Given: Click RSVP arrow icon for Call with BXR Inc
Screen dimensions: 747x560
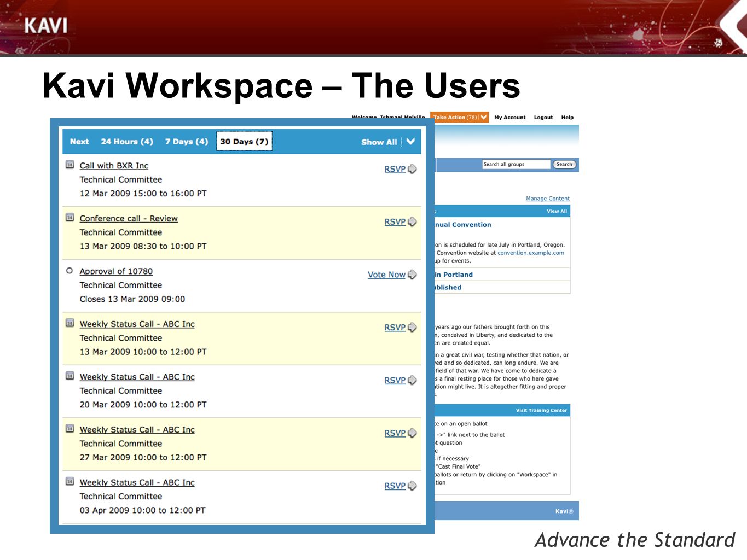Looking at the screenshot, I should (412, 169).
